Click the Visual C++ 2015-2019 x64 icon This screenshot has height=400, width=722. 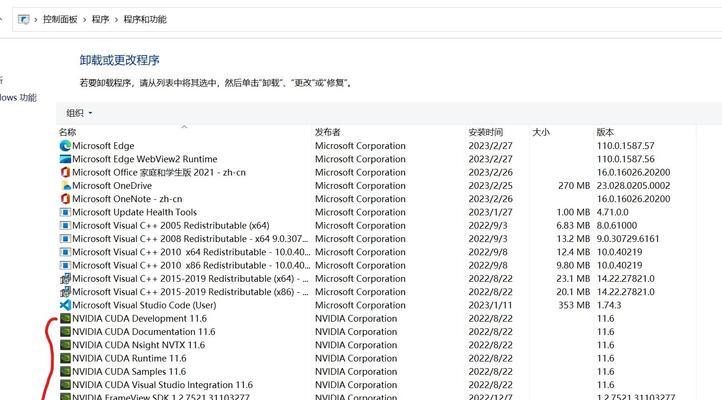65,278
